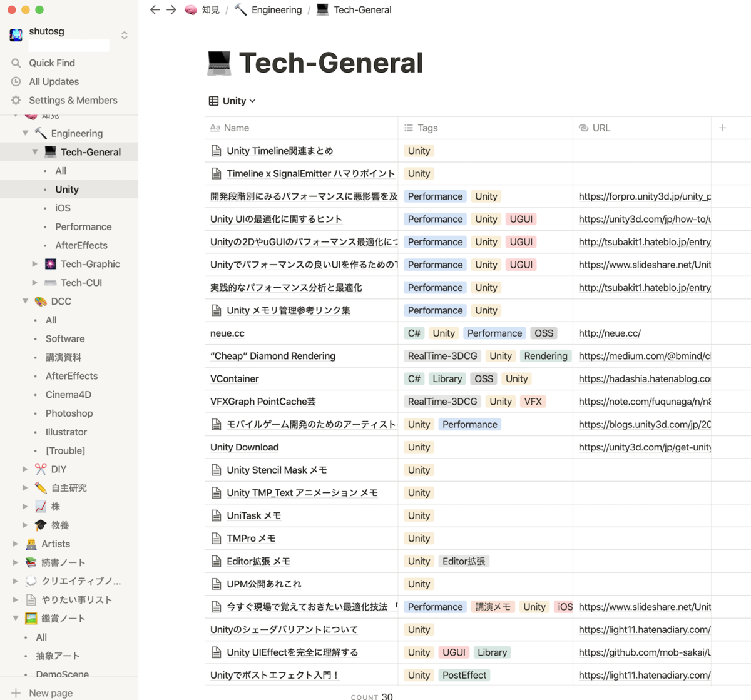Click 講演メモ tag in 今すぐ現場 row

click(493, 607)
